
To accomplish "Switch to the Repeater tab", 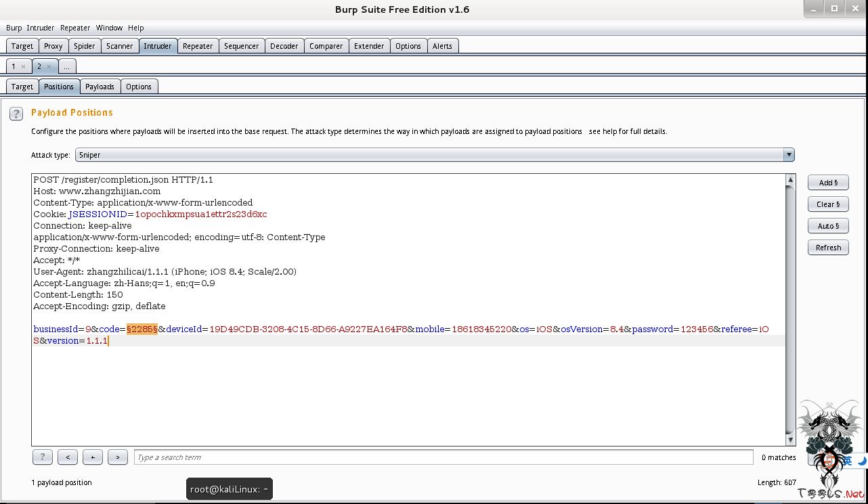I will coord(198,46).
